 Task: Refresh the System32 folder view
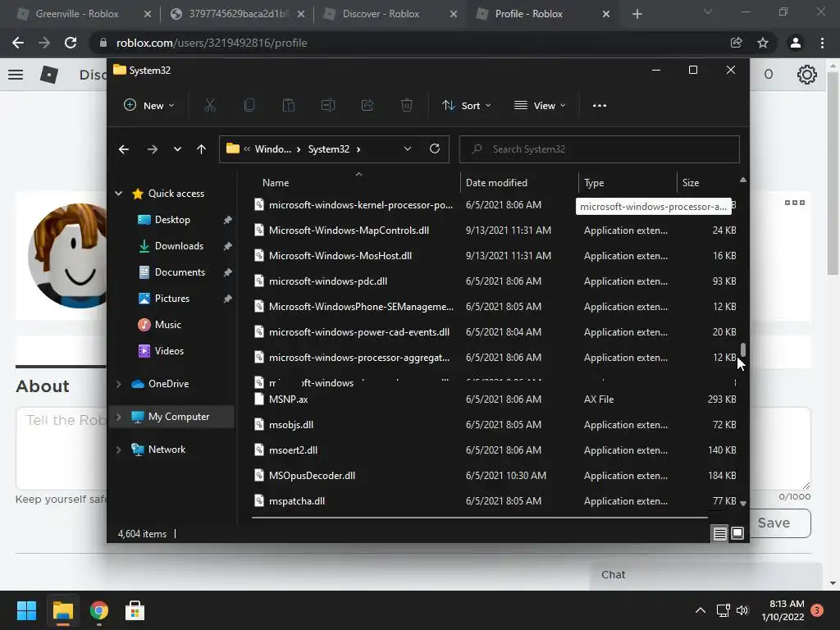click(435, 149)
